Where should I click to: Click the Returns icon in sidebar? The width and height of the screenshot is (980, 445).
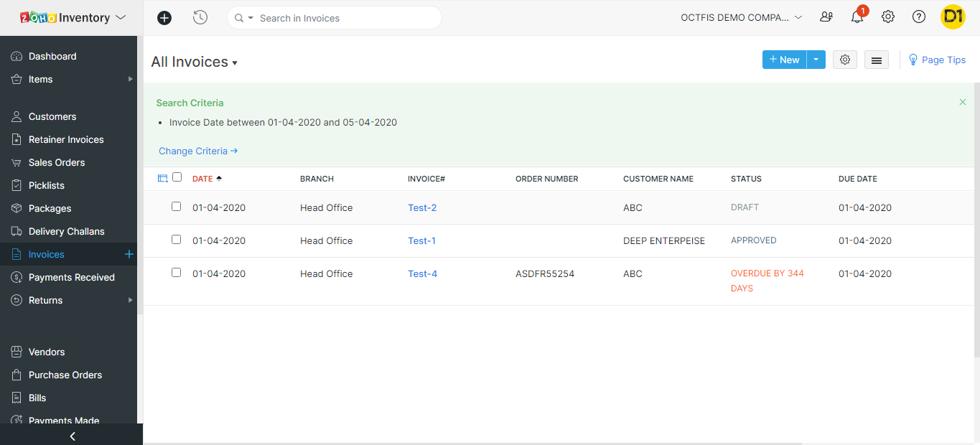tap(17, 300)
